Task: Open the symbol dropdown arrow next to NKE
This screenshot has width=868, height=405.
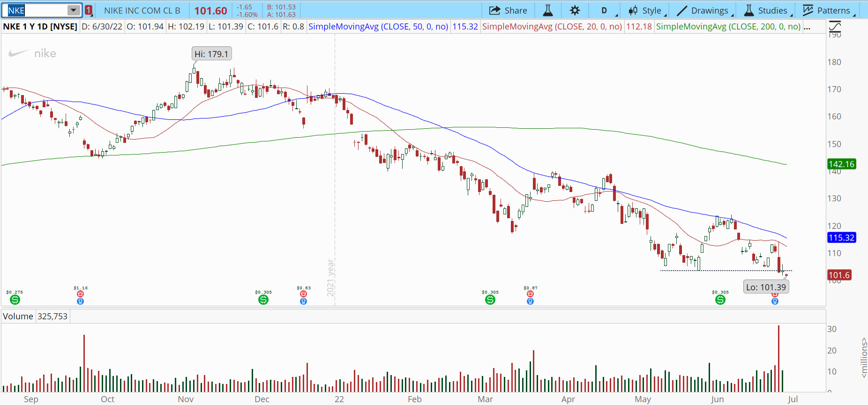Action: [x=74, y=10]
